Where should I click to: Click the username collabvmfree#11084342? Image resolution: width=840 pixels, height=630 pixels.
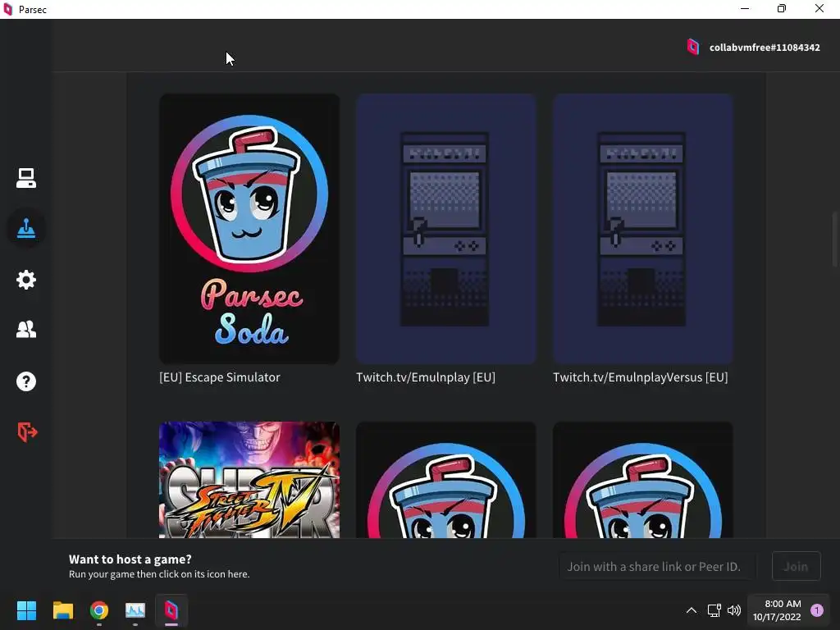(x=765, y=48)
